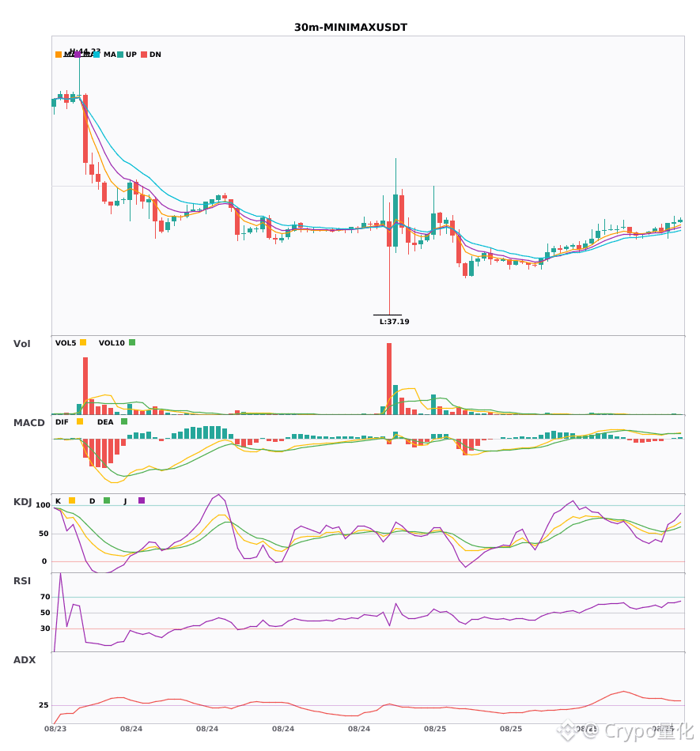Click the UP legend text
This screenshot has width=700, height=751.
(131, 55)
